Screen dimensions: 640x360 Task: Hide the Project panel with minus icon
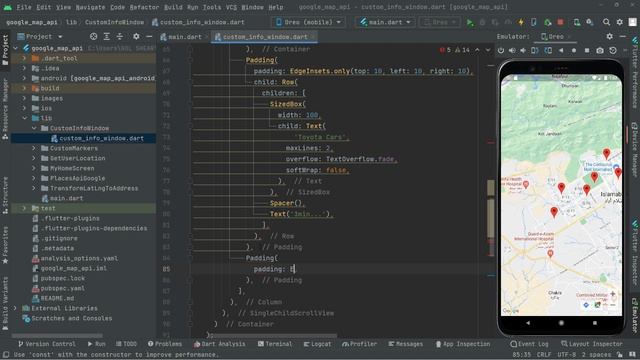(149, 37)
